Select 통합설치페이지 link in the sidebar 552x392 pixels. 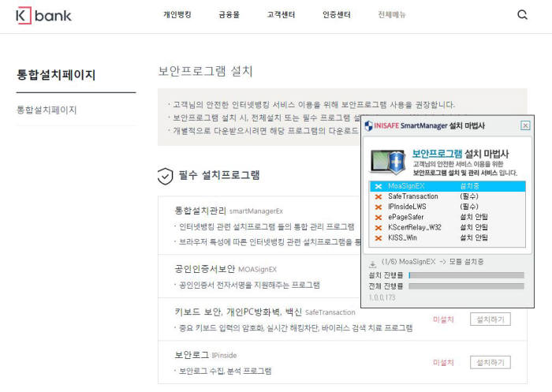(x=47, y=110)
